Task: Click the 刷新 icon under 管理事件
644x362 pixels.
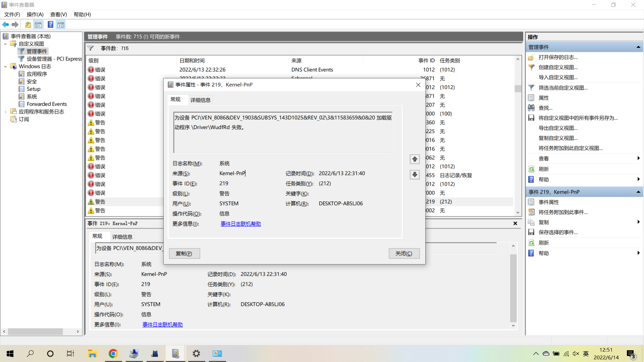Action: coord(531,169)
